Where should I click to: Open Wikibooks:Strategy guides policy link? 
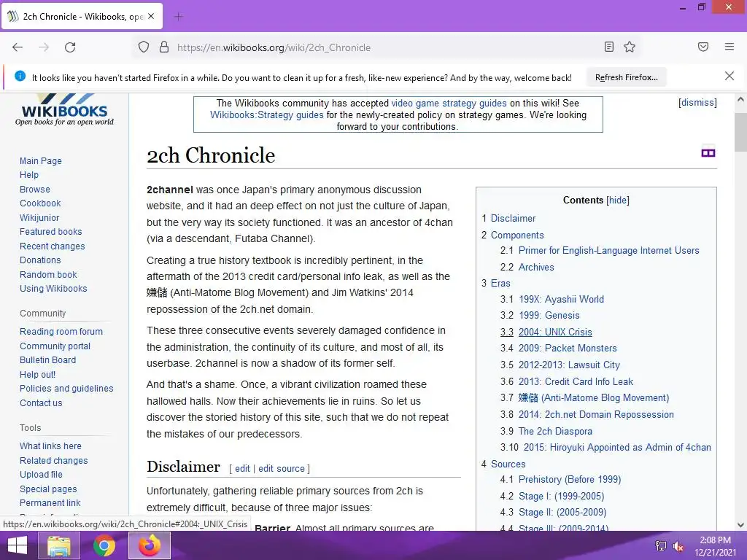coord(267,114)
